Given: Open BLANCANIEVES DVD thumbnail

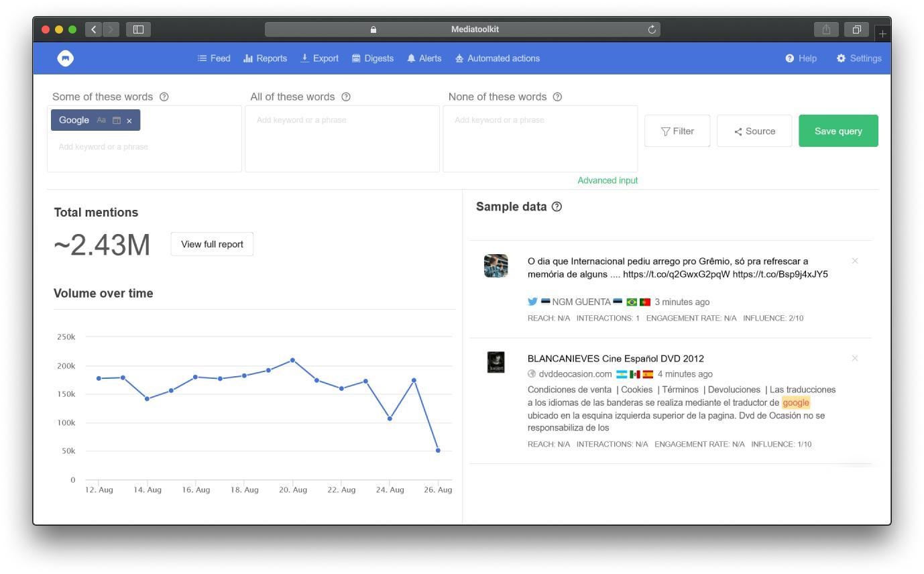Looking at the screenshot, I should pyautogui.click(x=496, y=362).
